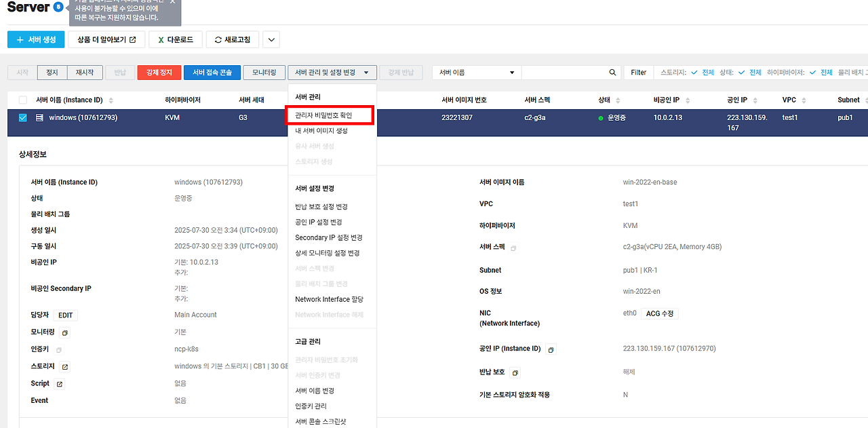Open the 서버 이름 search type dropdown

[477, 72]
